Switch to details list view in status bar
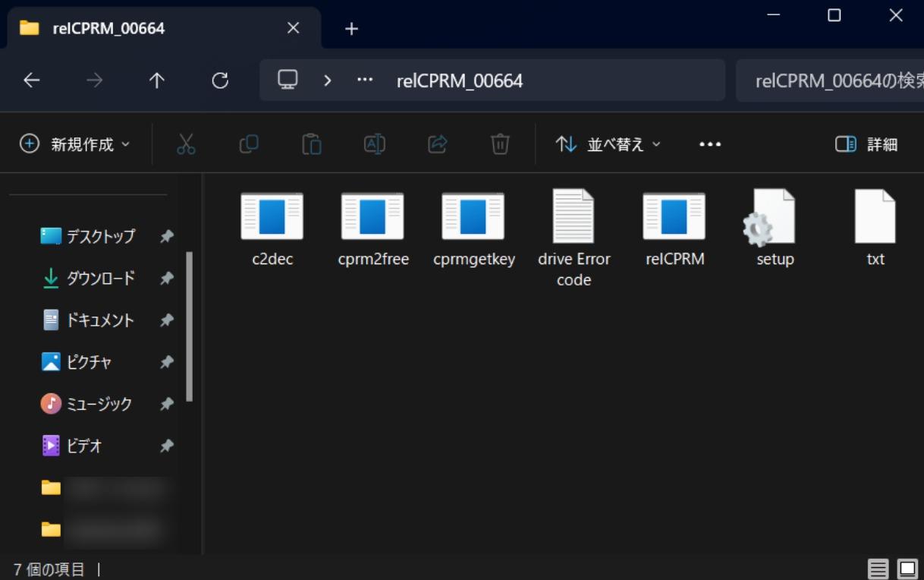924x580 pixels. point(878,569)
